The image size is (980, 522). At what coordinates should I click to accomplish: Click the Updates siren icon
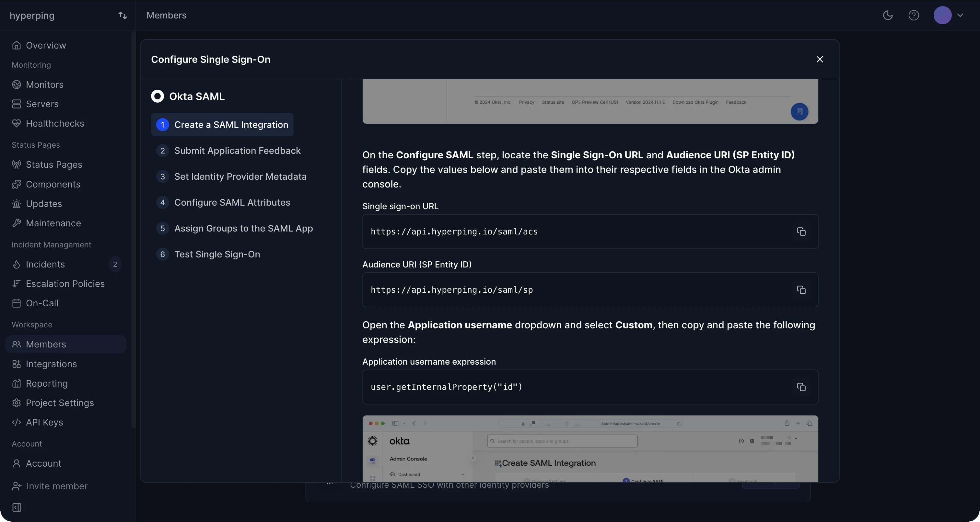(16, 204)
